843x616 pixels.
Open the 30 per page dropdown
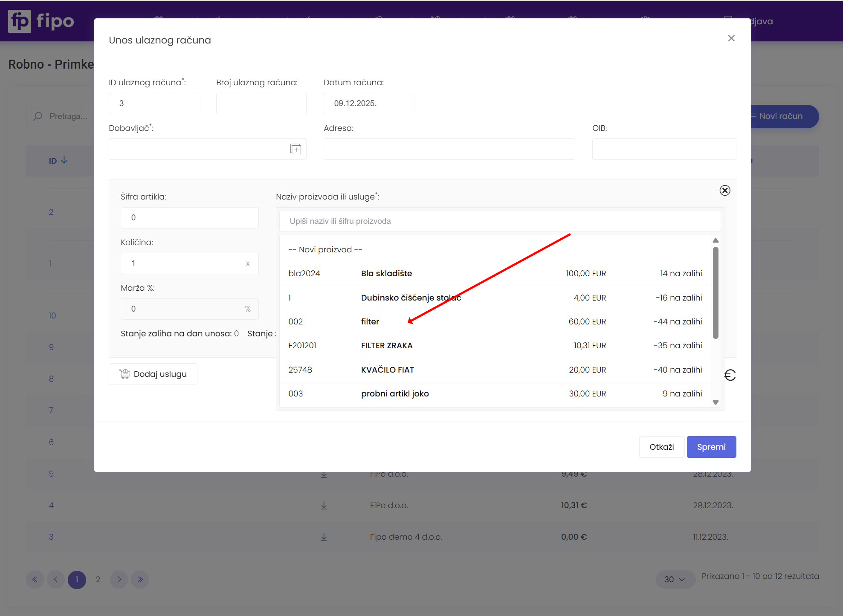click(675, 579)
